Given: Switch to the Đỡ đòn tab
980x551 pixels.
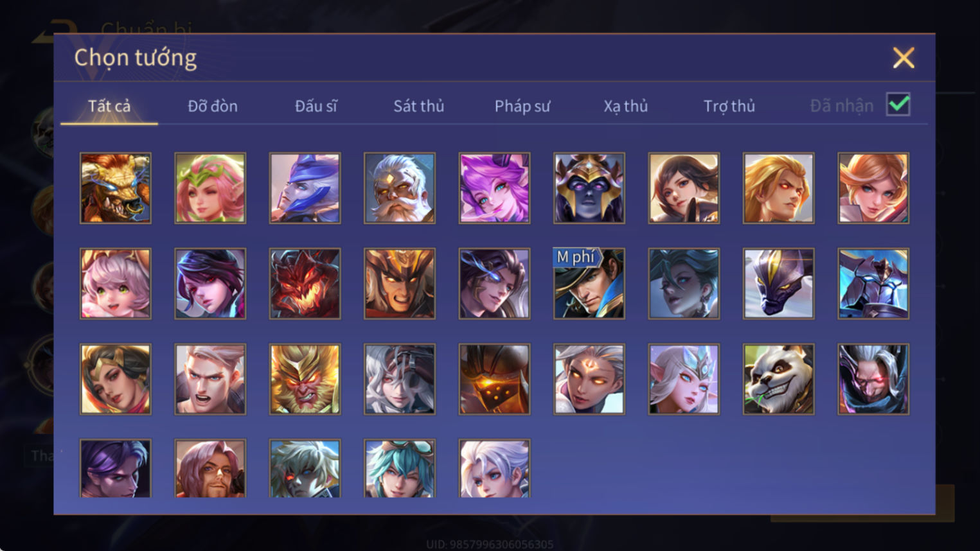Looking at the screenshot, I should pyautogui.click(x=213, y=106).
